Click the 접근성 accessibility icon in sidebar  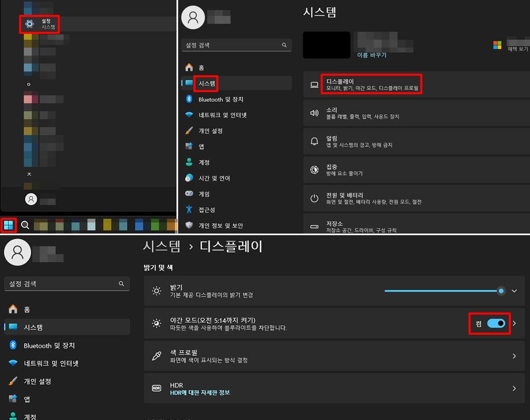tap(189, 210)
